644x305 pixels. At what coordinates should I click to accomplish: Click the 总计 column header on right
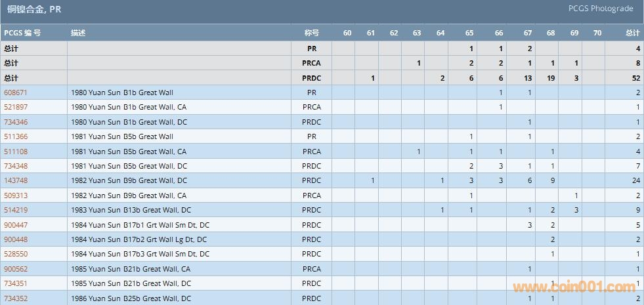(x=632, y=33)
